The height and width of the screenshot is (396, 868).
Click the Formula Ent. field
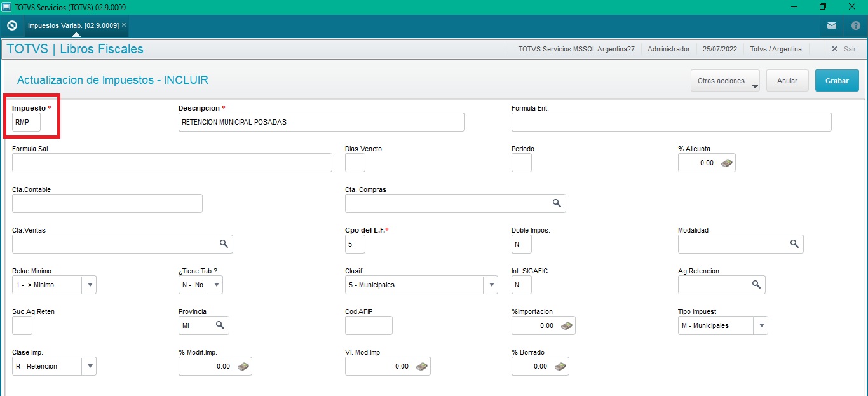[672, 122]
